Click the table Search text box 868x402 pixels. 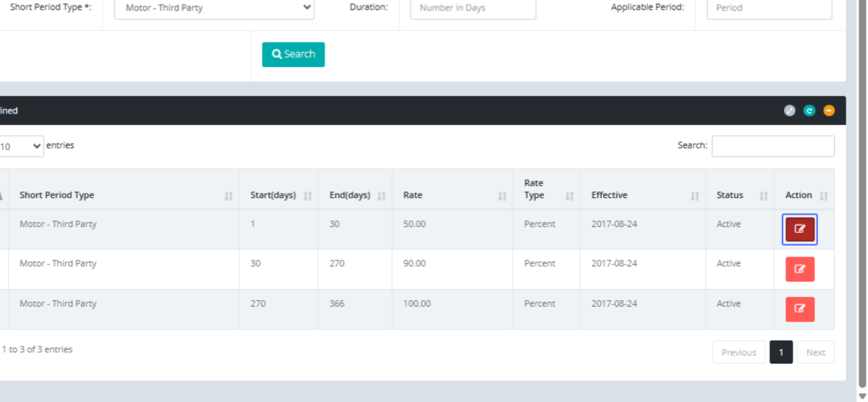point(773,146)
